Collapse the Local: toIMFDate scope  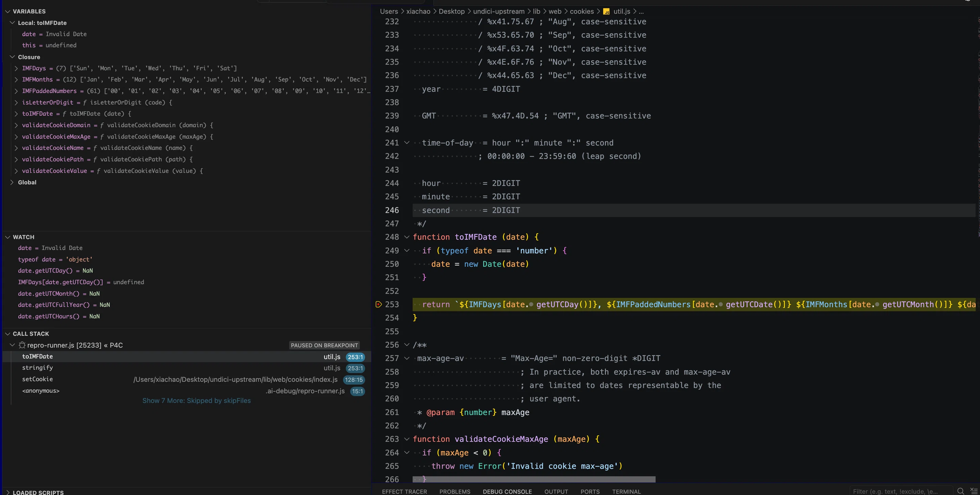point(12,23)
